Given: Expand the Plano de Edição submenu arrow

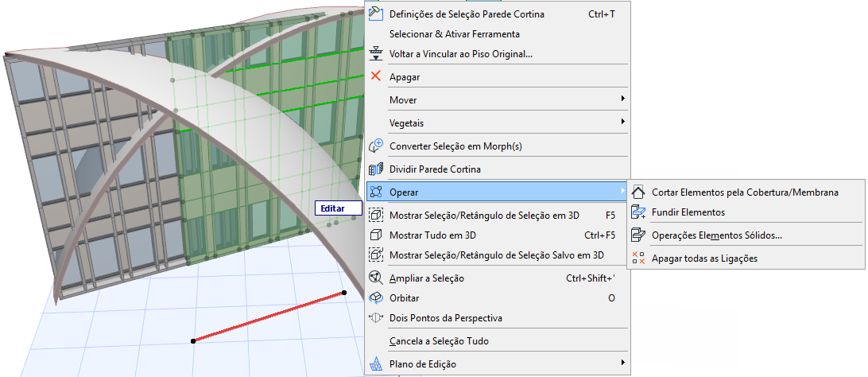Looking at the screenshot, I should [622, 363].
